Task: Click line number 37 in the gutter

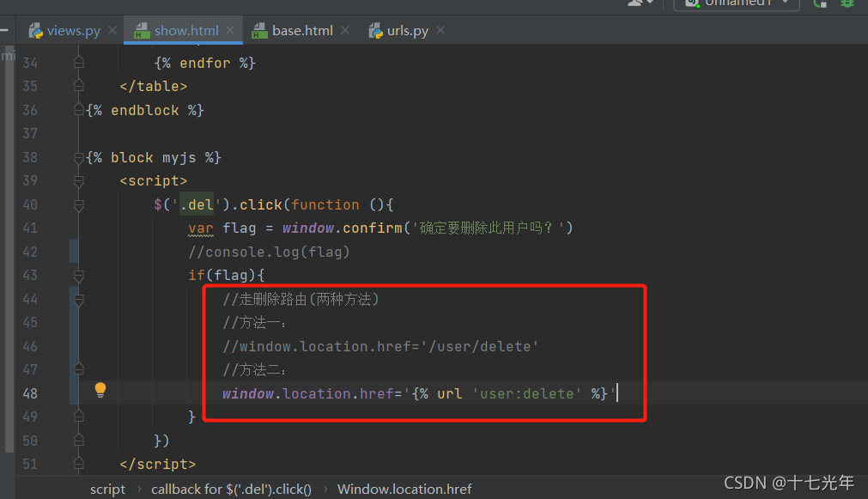Action: [x=30, y=133]
